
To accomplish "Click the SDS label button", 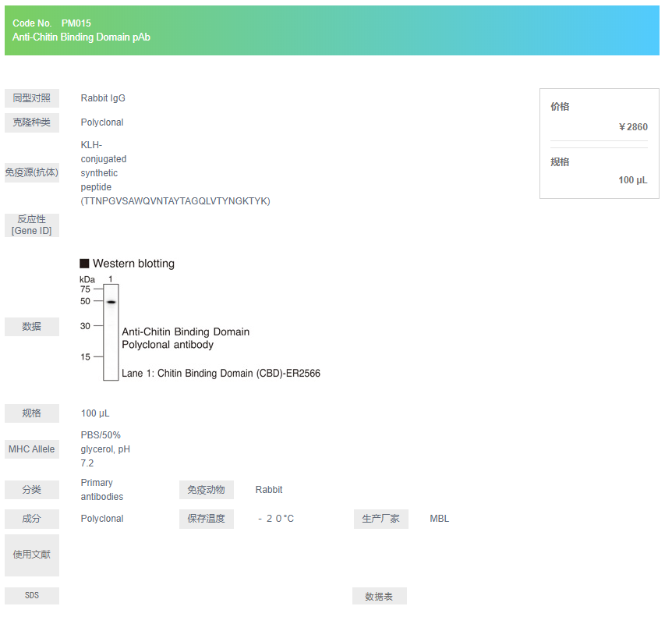I will [x=32, y=596].
